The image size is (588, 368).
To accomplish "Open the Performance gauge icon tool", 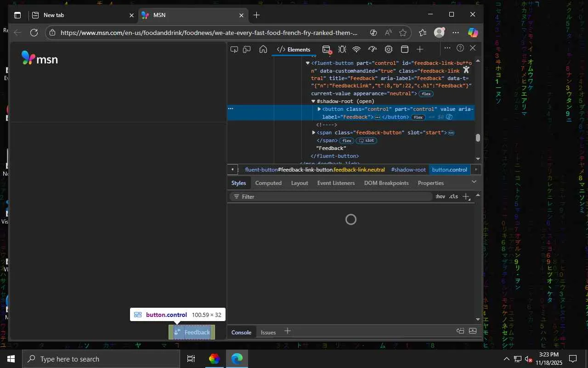I will pos(373,49).
